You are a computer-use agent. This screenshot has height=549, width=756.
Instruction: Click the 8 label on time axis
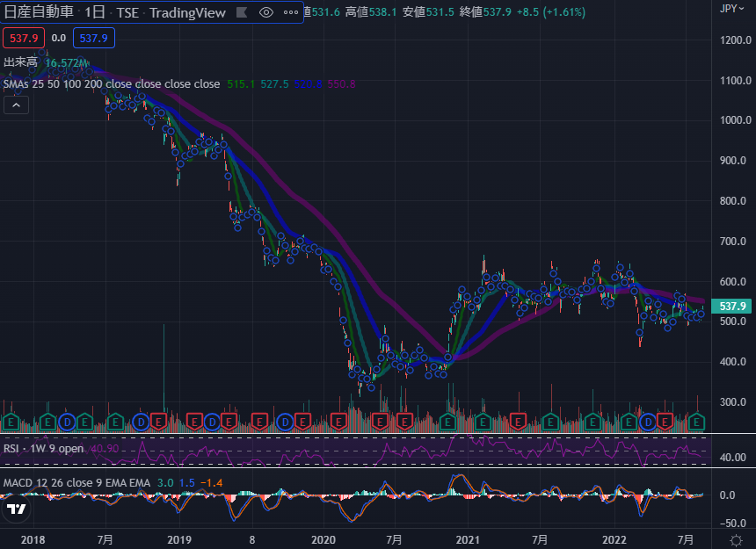tap(252, 540)
